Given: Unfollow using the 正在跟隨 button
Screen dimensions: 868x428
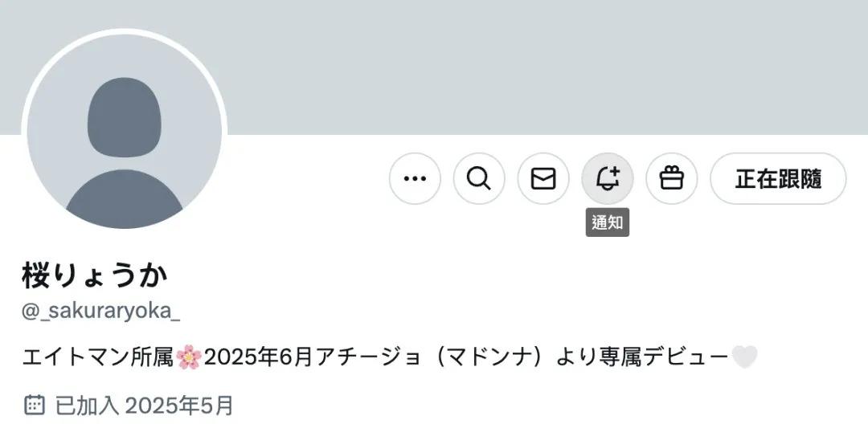Looking at the screenshot, I should pos(778,178).
